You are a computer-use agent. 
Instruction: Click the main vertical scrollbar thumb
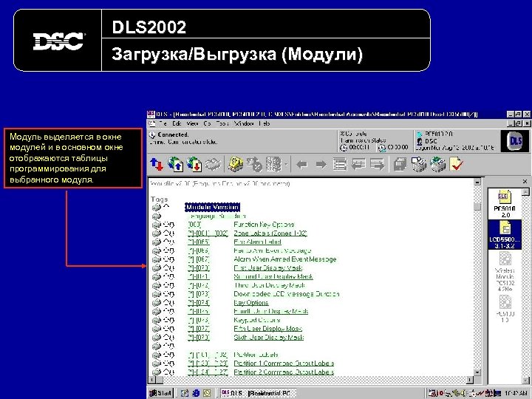coord(477,207)
